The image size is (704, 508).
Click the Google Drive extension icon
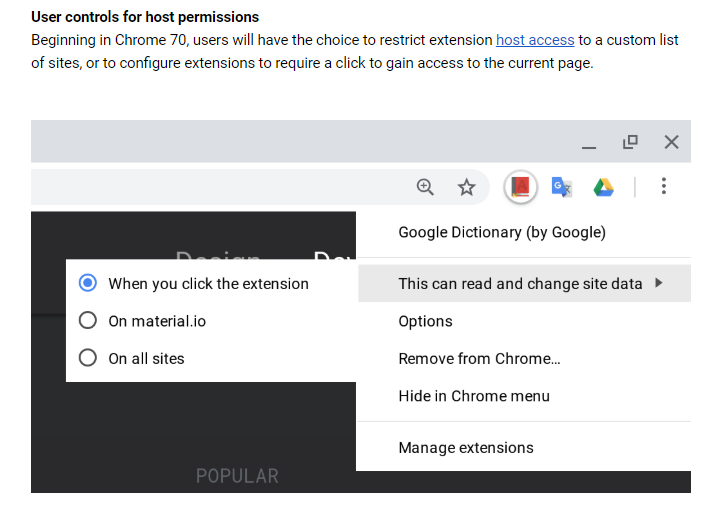(603, 187)
